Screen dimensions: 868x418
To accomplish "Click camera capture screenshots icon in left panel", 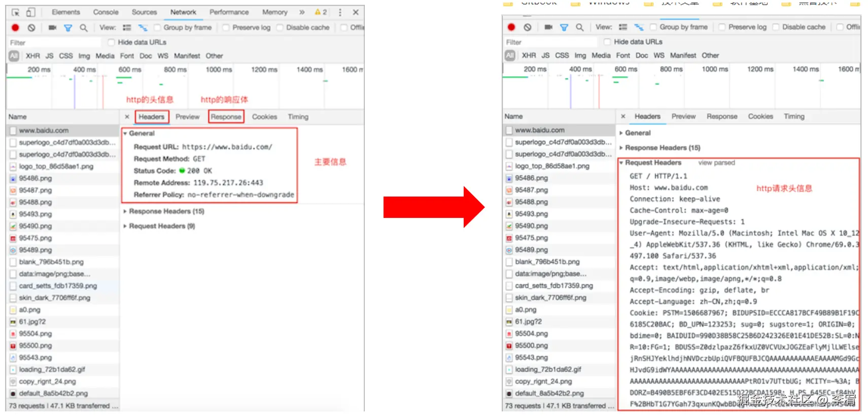I will pos(52,27).
